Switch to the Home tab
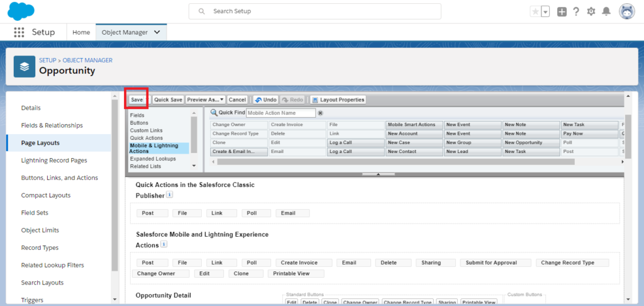Screen dimensions: 644x306 click(81, 32)
